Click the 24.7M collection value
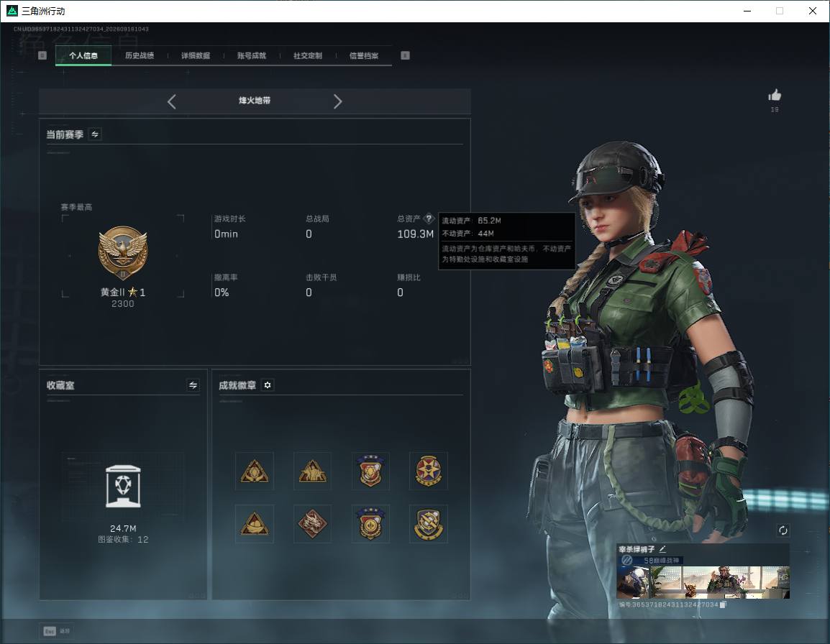 [x=123, y=528]
